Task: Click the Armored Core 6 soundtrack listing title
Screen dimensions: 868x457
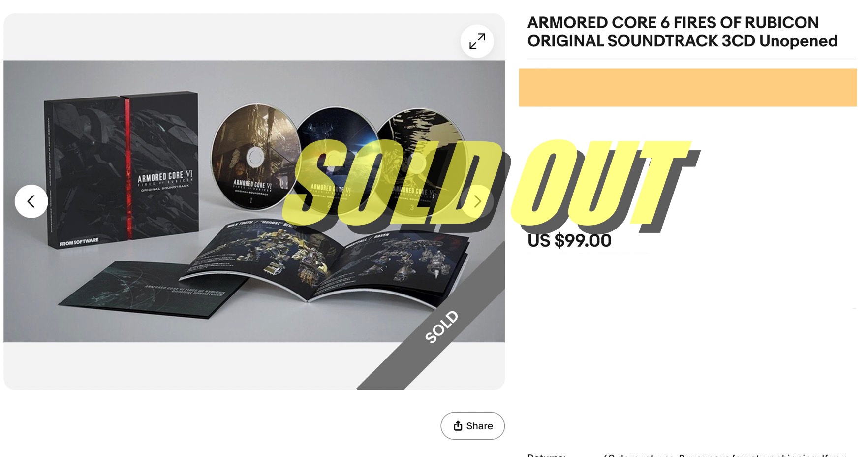Action: pyautogui.click(x=682, y=32)
